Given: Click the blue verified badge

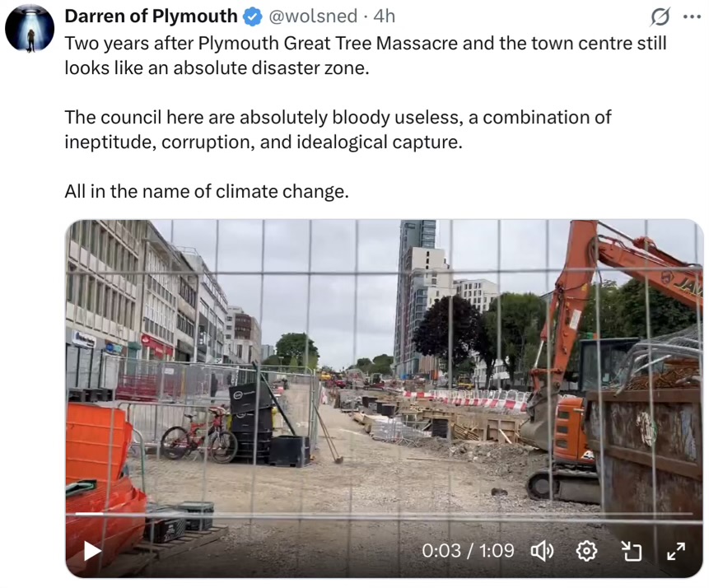Looking at the screenshot, I should click(x=253, y=16).
